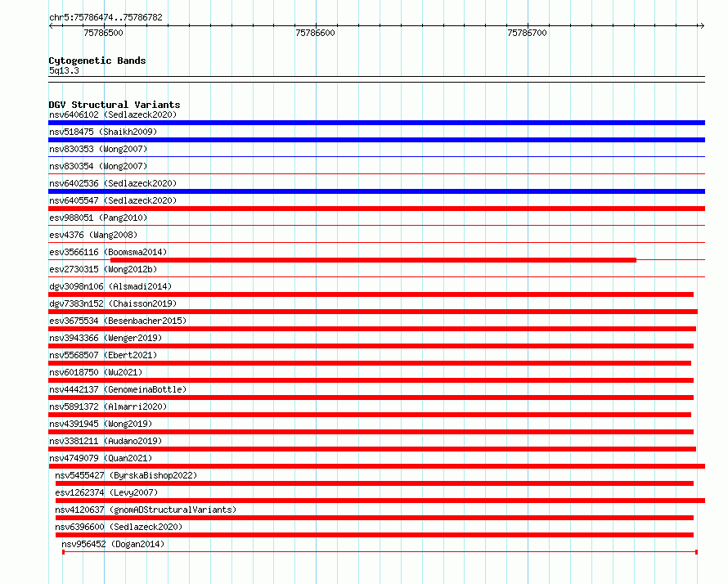This screenshot has height=584, width=728.
Task: Click the blue bar for nsv6402536
Action: (376, 191)
